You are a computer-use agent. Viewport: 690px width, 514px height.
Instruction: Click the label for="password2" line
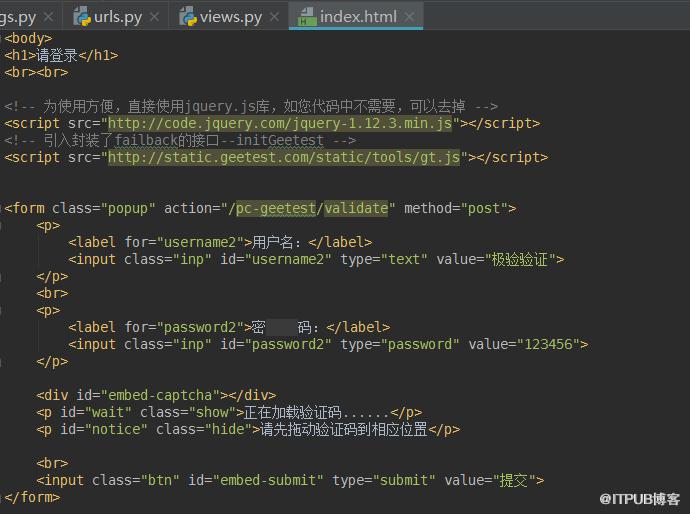(x=229, y=327)
